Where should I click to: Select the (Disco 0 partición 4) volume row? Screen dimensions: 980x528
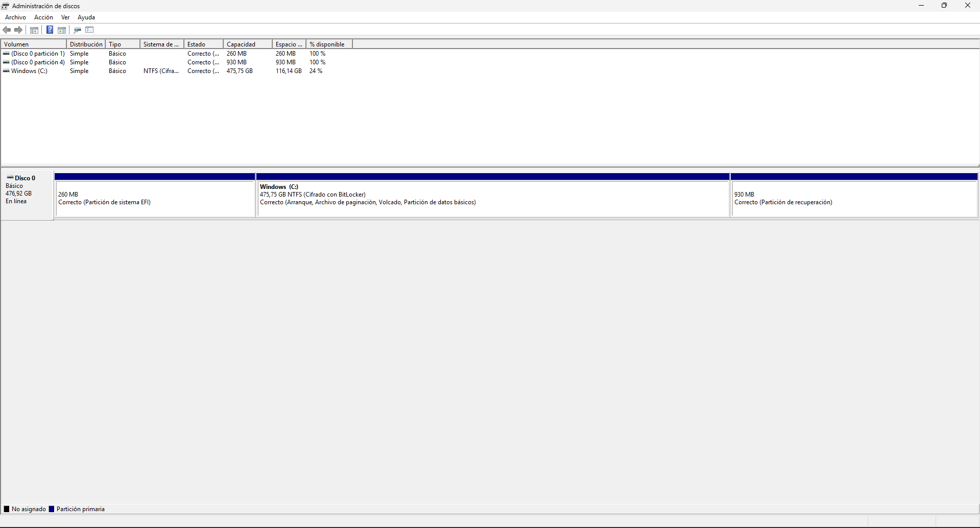pyautogui.click(x=177, y=62)
